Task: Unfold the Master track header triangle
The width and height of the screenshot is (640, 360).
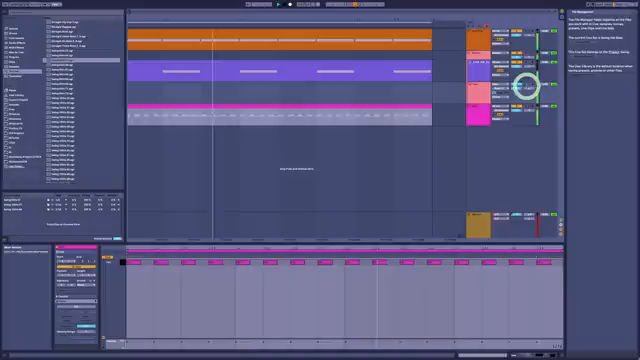Action: tap(469, 215)
